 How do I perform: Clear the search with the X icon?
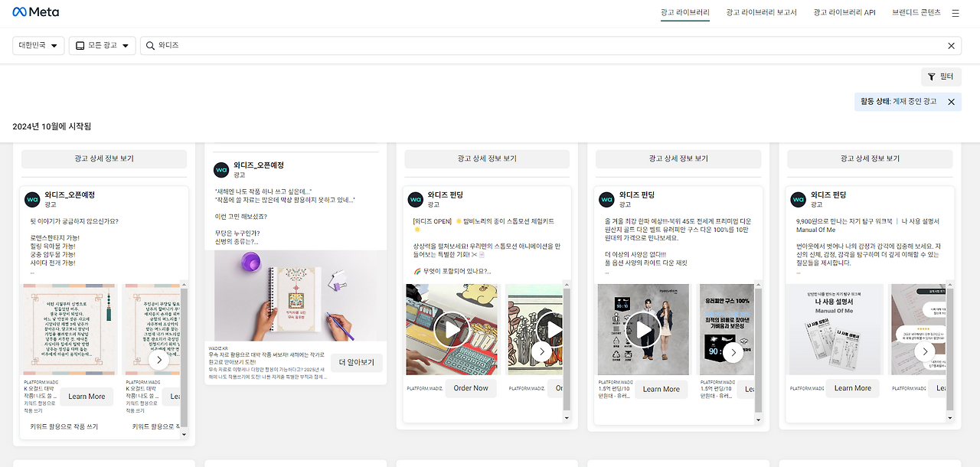point(952,46)
